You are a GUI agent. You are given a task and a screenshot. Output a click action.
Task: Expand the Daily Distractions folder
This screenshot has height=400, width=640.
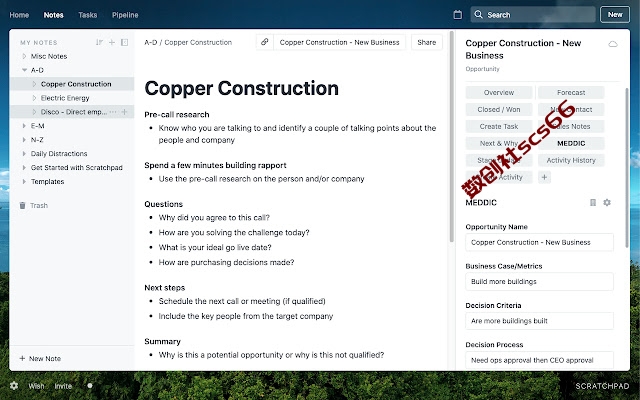click(24, 153)
